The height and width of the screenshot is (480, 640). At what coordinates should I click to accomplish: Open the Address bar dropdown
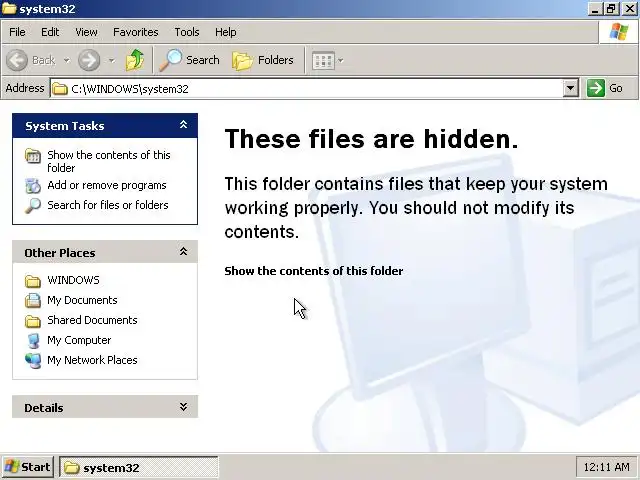click(x=571, y=88)
